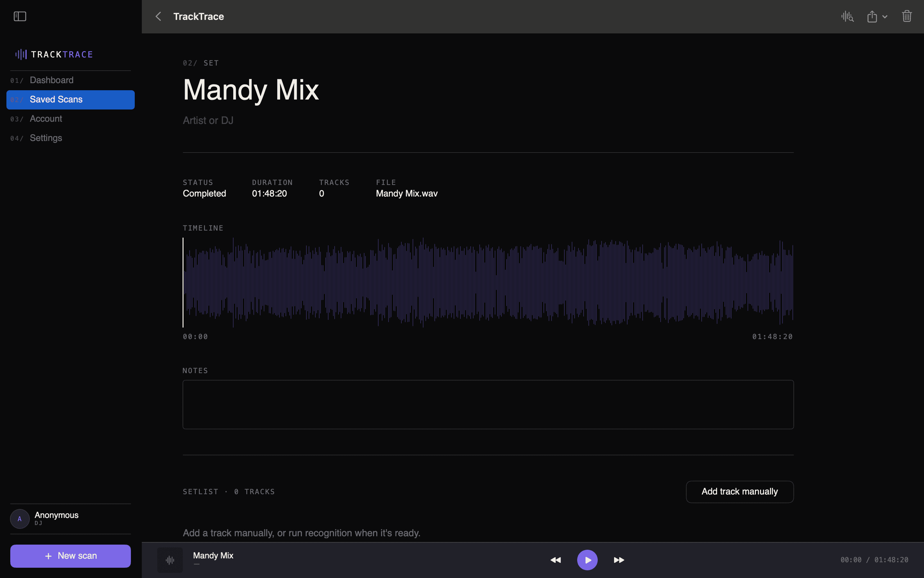Click the 01:48:20 duration value
Image resolution: width=924 pixels, height=578 pixels.
tap(269, 193)
